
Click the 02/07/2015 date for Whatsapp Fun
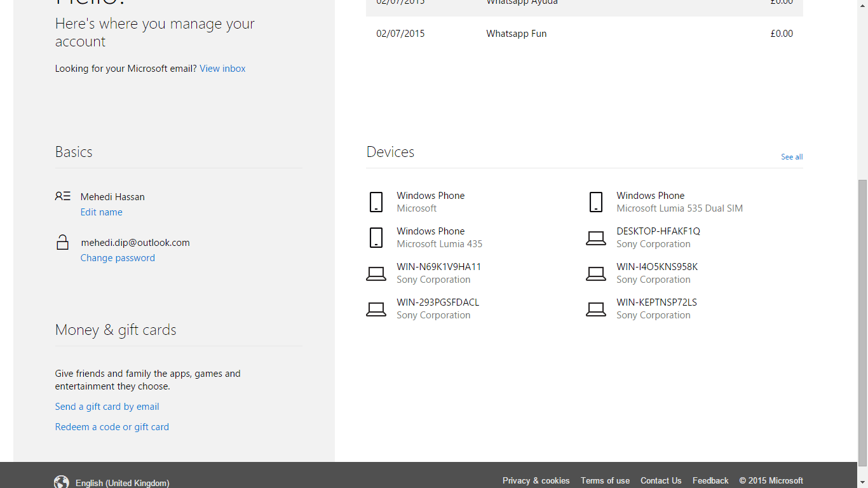[x=400, y=34]
